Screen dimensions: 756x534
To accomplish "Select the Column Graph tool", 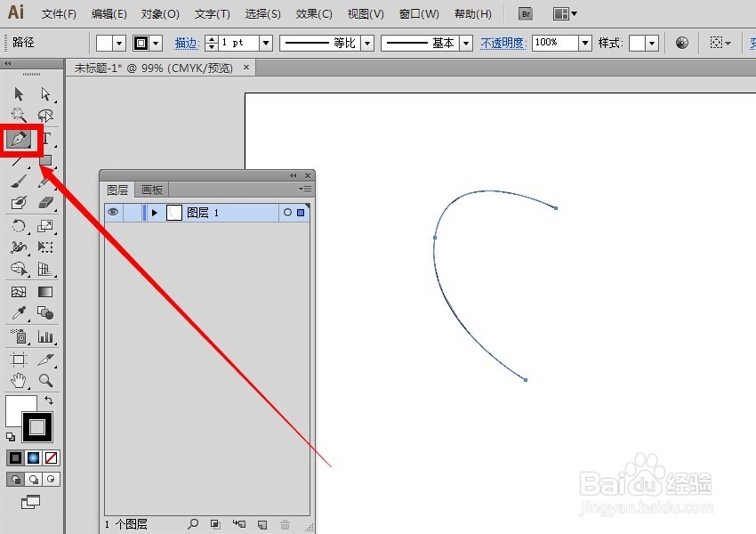I will click(45, 336).
